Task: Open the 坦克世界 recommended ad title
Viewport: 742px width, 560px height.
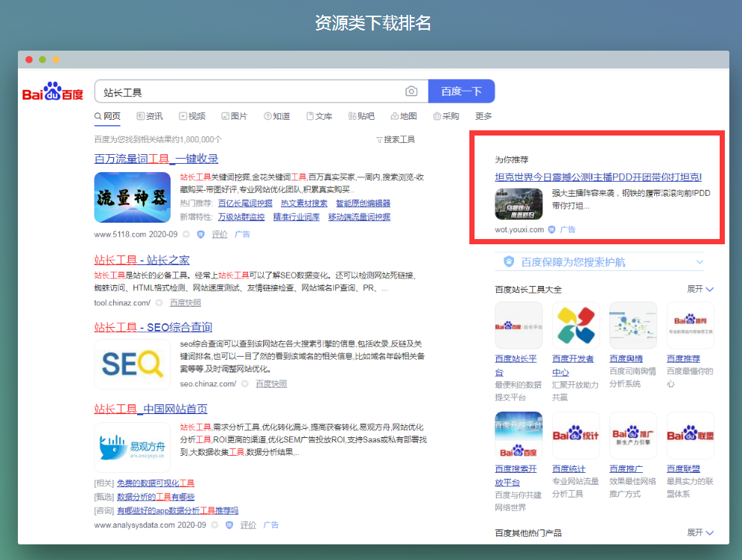Action: [x=598, y=177]
